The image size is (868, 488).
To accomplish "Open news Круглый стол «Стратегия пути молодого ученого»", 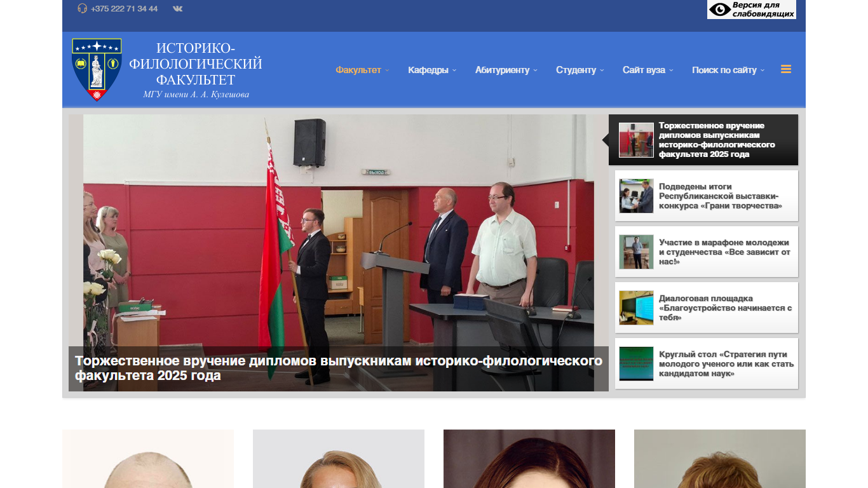I will [x=707, y=363].
